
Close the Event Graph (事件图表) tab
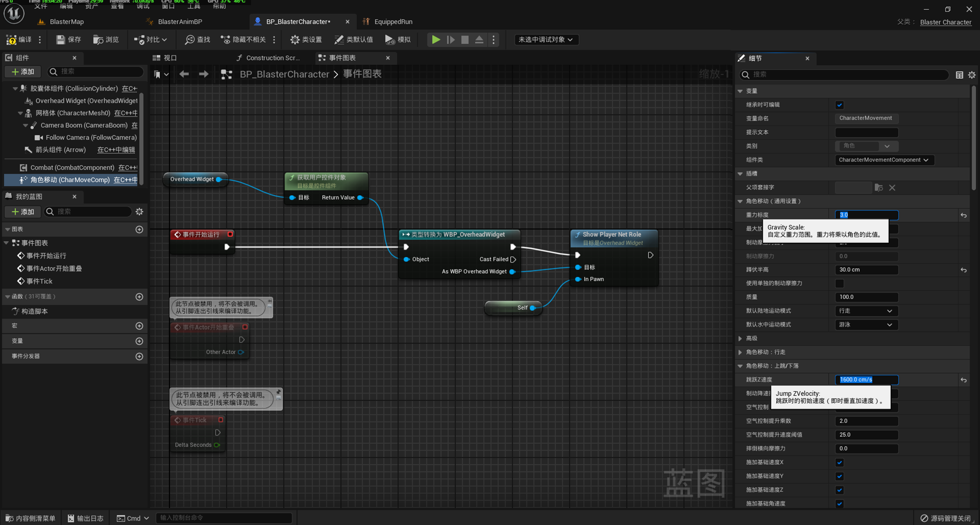pos(388,58)
